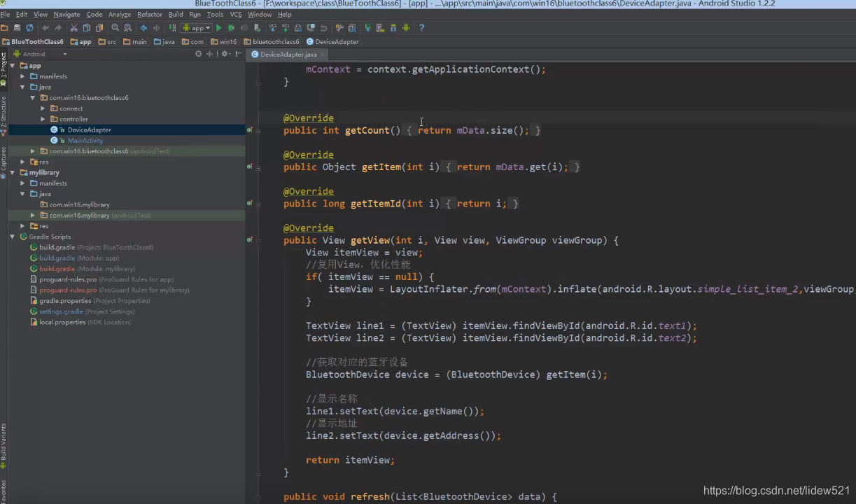Screen dimensions: 856x504
Task: Toggle the Structure tool window
Action: tap(3, 115)
